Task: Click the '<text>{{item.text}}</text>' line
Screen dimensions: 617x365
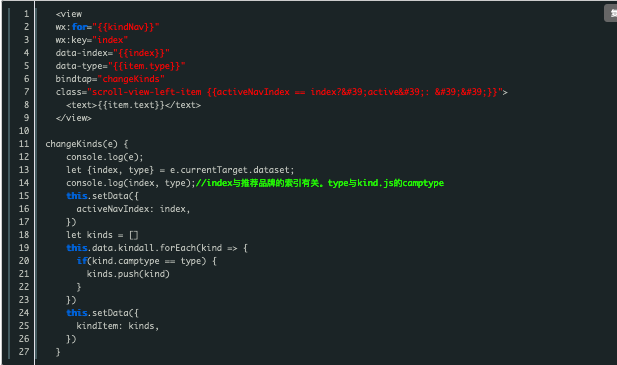Action: click(133, 105)
